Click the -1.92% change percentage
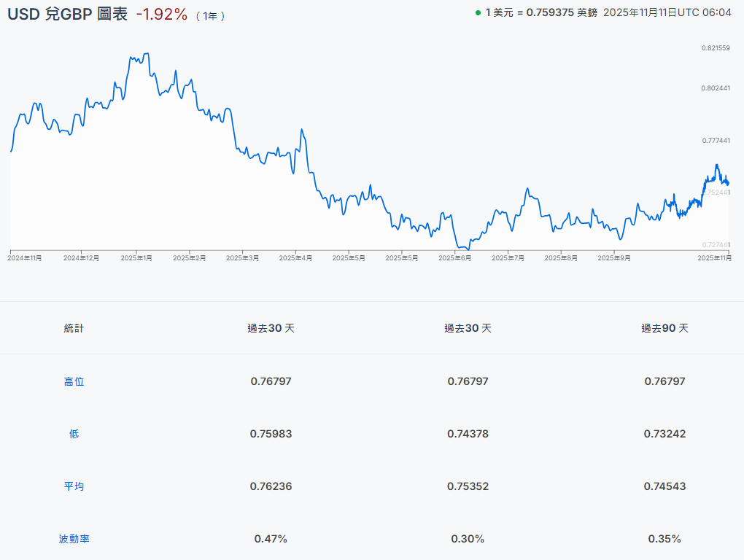Screen dimensions: 744x560 161,14
